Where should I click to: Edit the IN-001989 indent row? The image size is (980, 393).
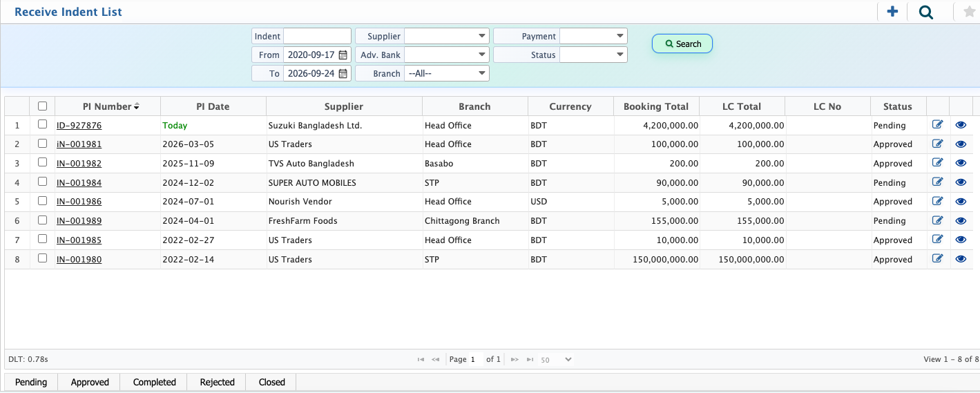coord(937,220)
